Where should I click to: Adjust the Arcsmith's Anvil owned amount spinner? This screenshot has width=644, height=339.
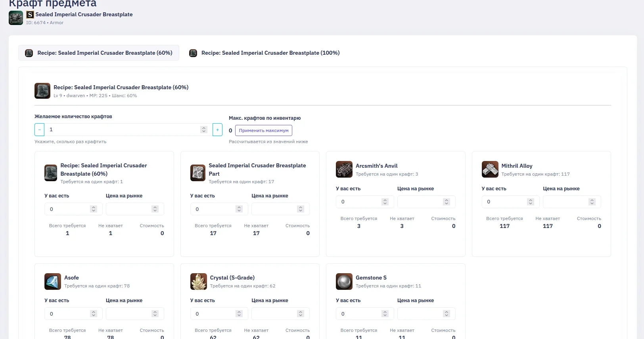[385, 202]
